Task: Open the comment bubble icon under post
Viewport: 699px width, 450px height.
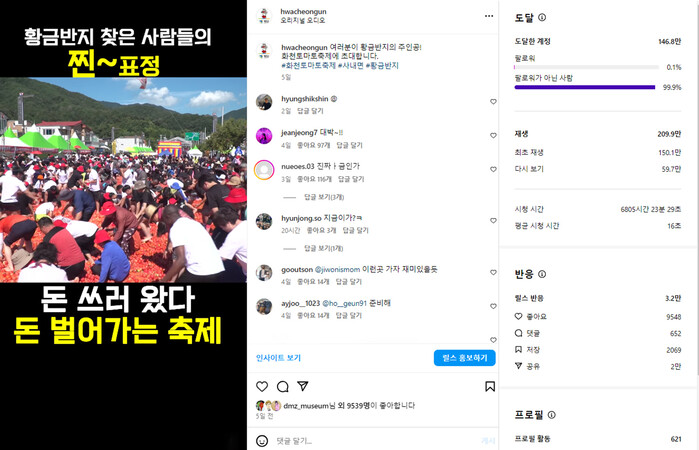Action: coord(283,386)
